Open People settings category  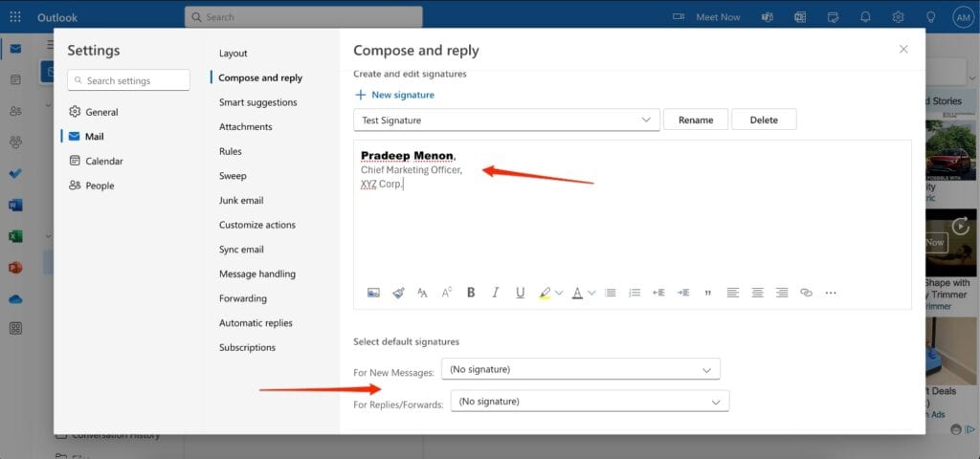91,186
